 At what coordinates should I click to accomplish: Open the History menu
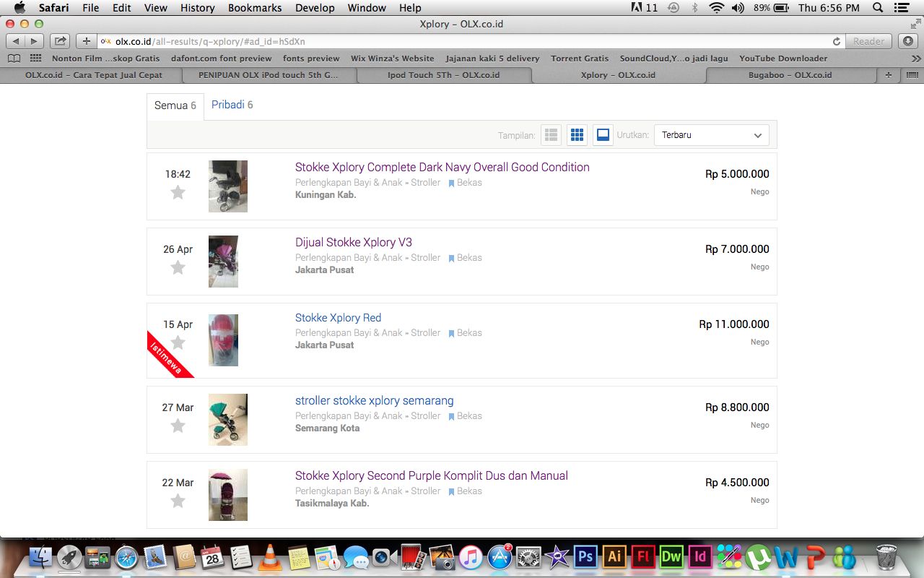pyautogui.click(x=198, y=8)
